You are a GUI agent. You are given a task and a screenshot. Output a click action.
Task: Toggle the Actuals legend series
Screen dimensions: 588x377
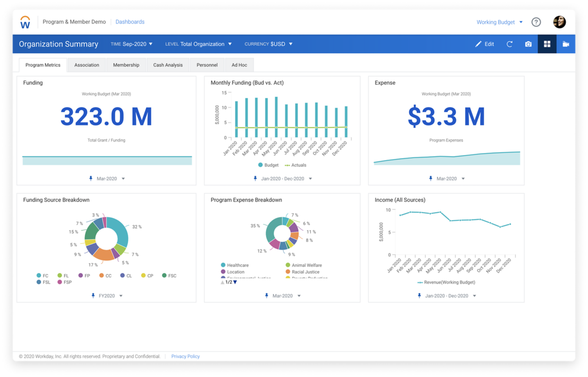(296, 165)
